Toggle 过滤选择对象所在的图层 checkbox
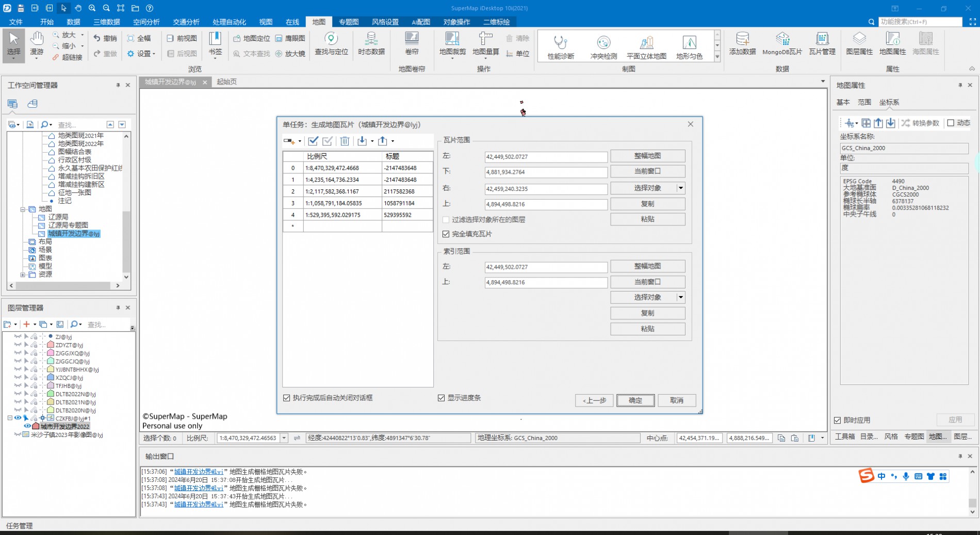This screenshot has width=980, height=535. point(446,220)
